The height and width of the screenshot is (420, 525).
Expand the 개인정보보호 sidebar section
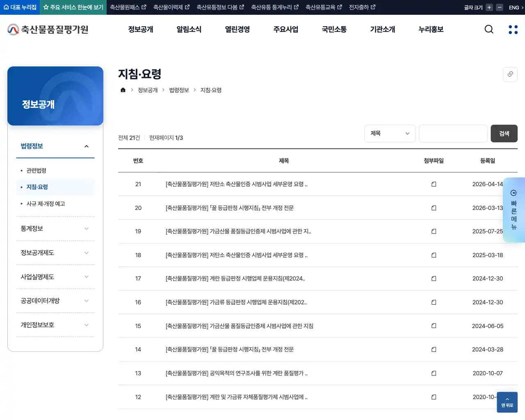(55, 324)
